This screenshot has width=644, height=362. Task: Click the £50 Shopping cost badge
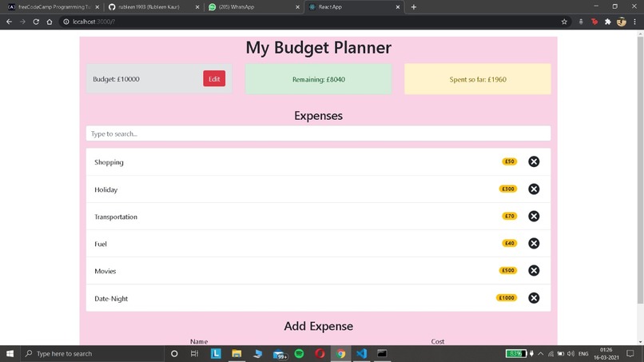pyautogui.click(x=509, y=161)
